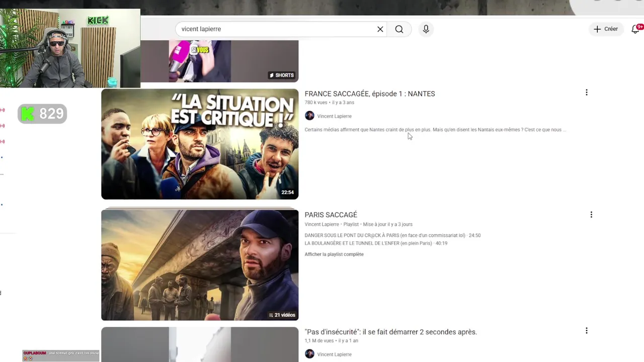Click the '21 vidéos' playlist badge
Image resolution: width=644 pixels, height=362 pixels.
[282, 315]
